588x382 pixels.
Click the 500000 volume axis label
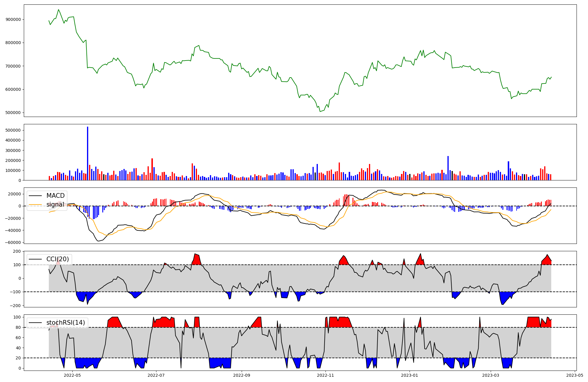[13, 130]
